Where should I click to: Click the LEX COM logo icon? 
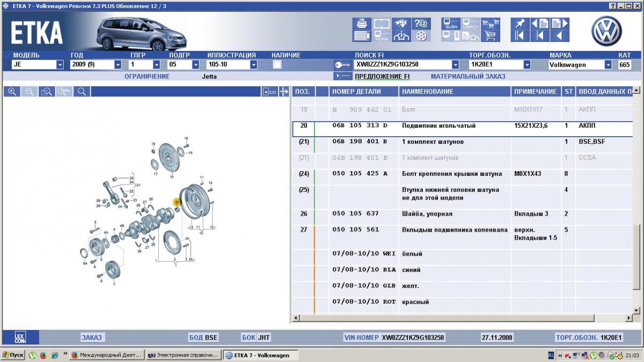coord(20,337)
